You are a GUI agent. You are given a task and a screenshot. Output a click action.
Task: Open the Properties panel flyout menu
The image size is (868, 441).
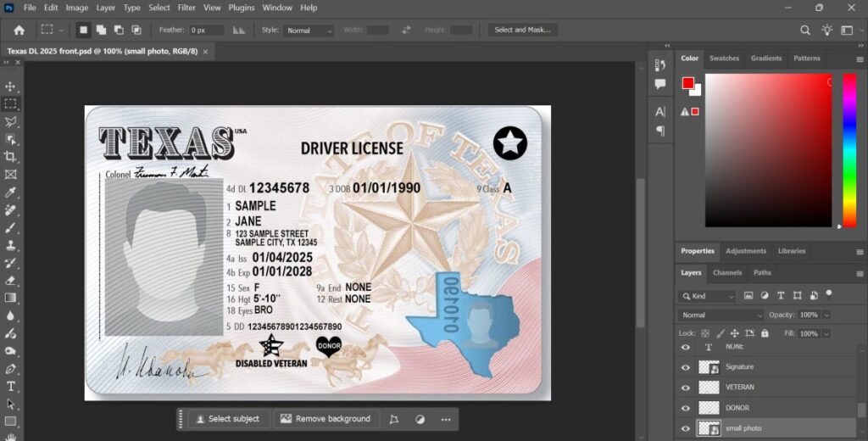coord(860,252)
